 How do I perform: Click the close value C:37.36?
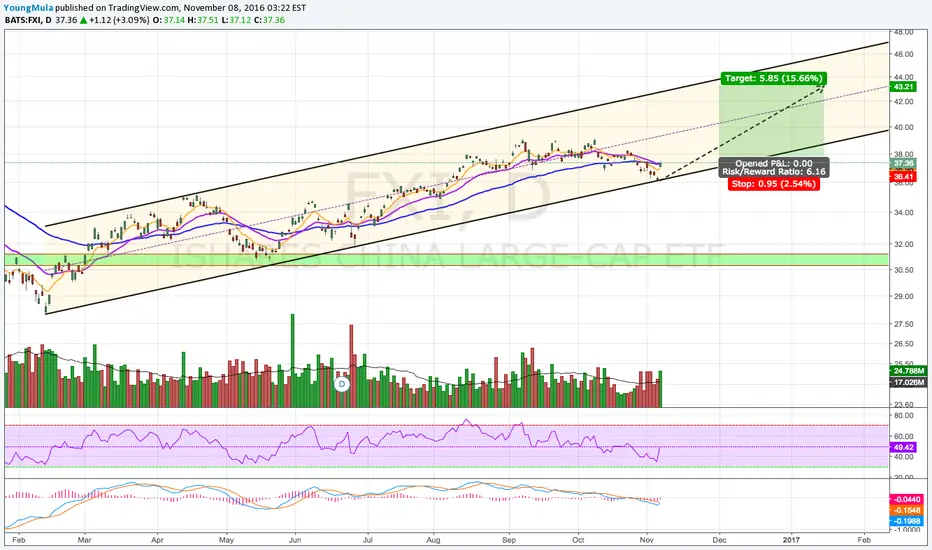269,20
